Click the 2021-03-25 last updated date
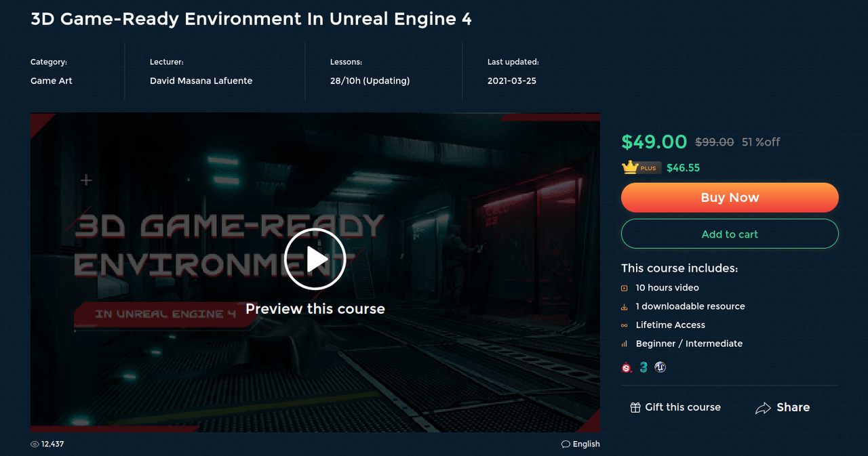 512,81
